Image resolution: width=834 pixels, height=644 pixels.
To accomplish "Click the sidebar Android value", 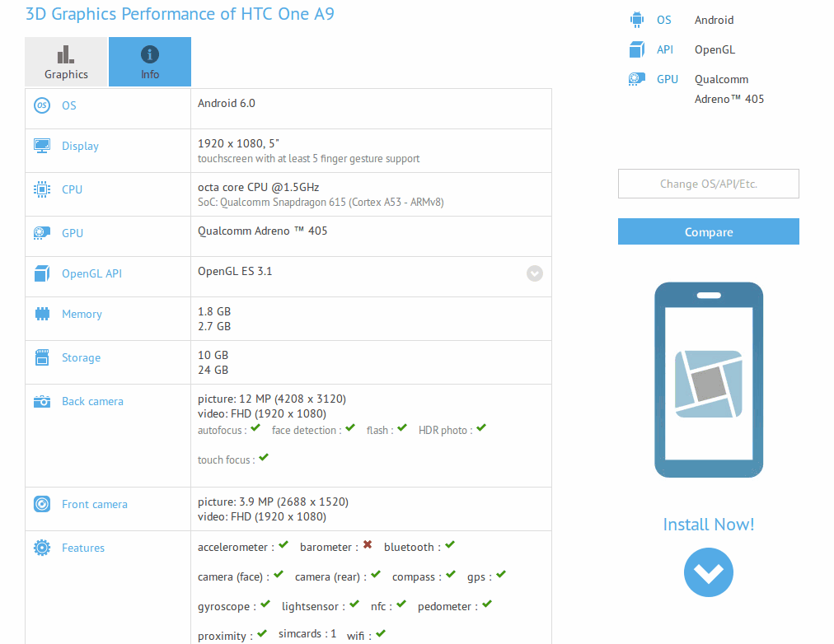I will coord(714,20).
